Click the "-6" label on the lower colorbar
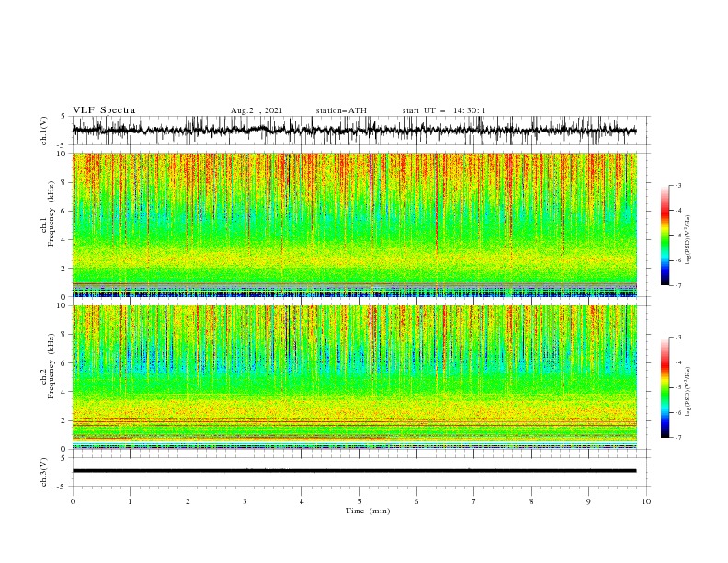728x563 pixels. coord(678,412)
